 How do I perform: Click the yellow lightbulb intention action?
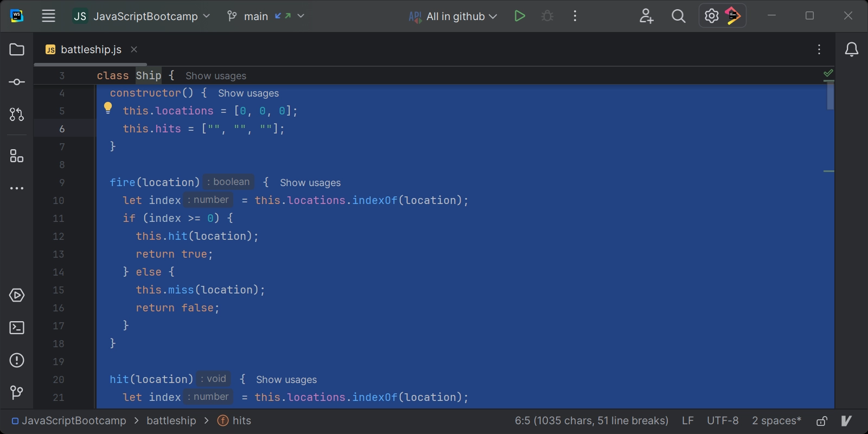click(108, 108)
